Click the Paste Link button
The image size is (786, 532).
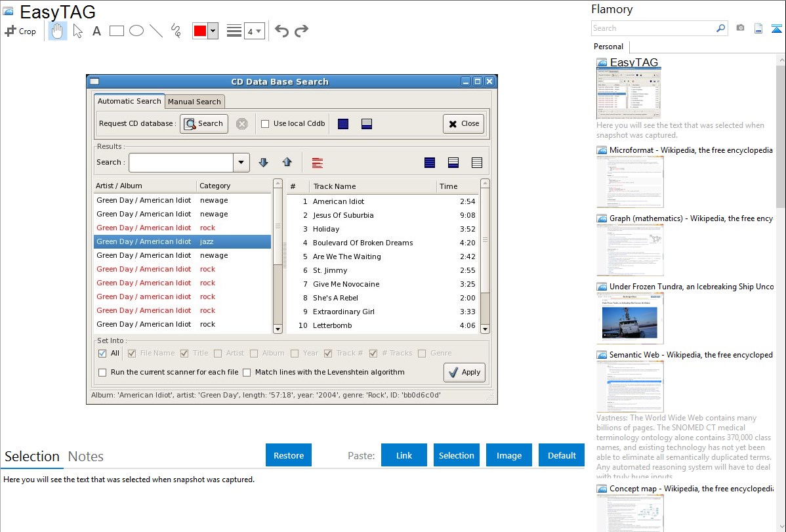tap(404, 455)
